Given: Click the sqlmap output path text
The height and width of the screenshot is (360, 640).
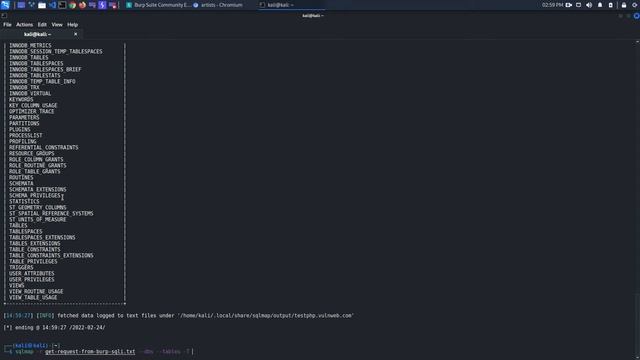Looking at the screenshot, I should coord(266,316).
